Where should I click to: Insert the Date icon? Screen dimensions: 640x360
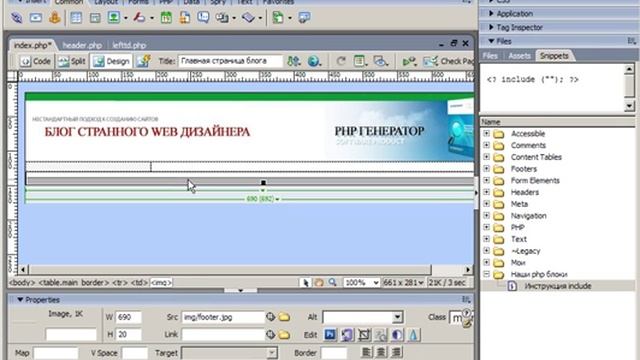coord(166,18)
